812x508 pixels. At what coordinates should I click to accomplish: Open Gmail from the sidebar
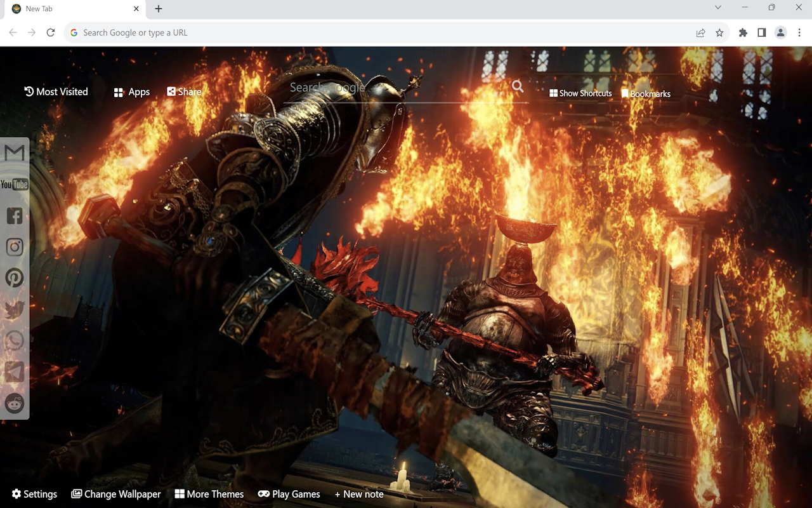tap(14, 152)
